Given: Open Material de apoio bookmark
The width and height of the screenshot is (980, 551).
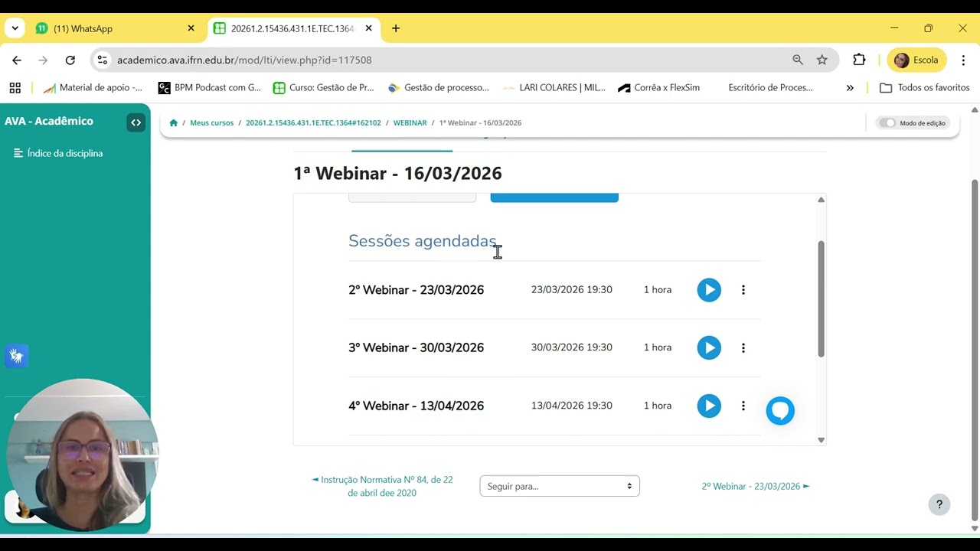Looking at the screenshot, I should pos(93,87).
